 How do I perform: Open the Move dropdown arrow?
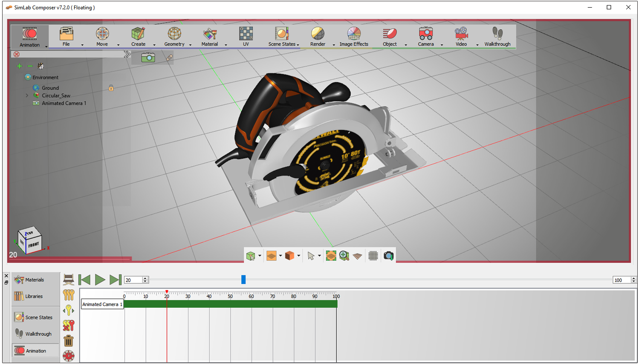(118, 45)
